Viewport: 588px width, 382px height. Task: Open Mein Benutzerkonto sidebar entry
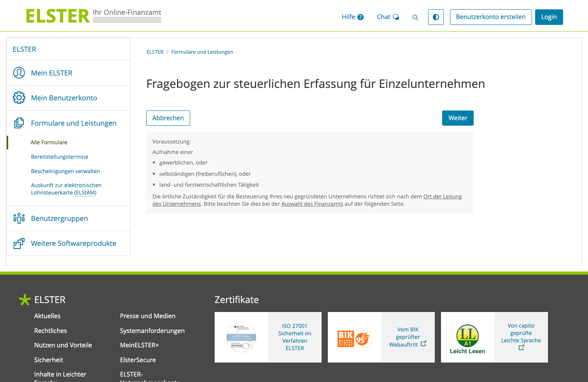tap(64, 98)
